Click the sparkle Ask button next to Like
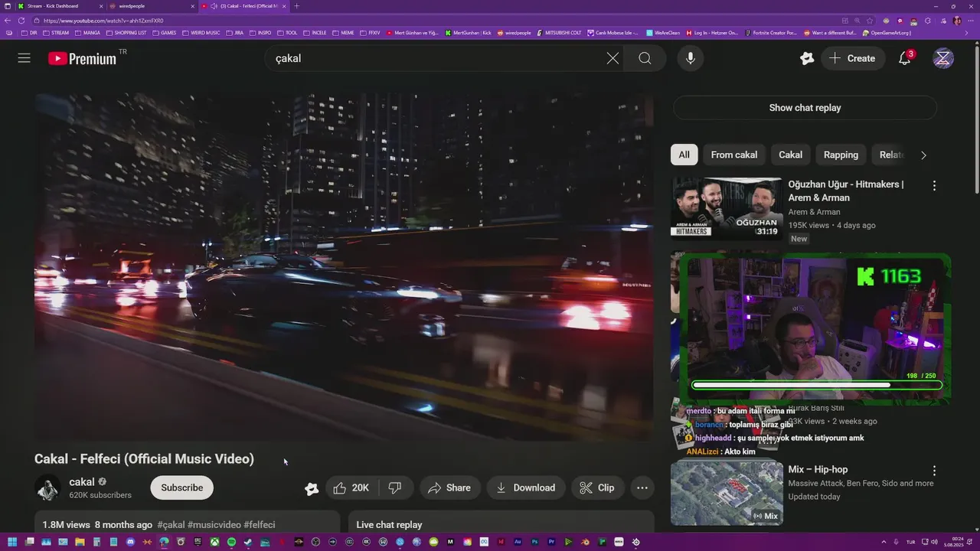 (x=312, y=488)
